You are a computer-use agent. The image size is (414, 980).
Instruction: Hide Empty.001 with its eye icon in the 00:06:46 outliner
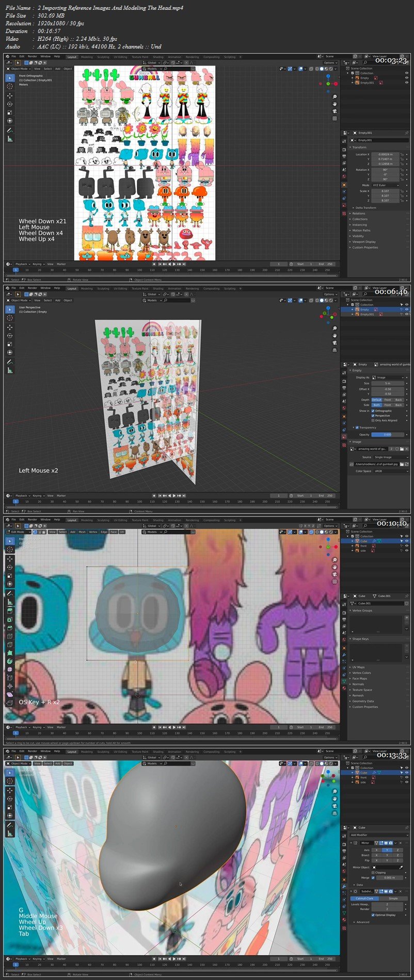tap(407, 314)
